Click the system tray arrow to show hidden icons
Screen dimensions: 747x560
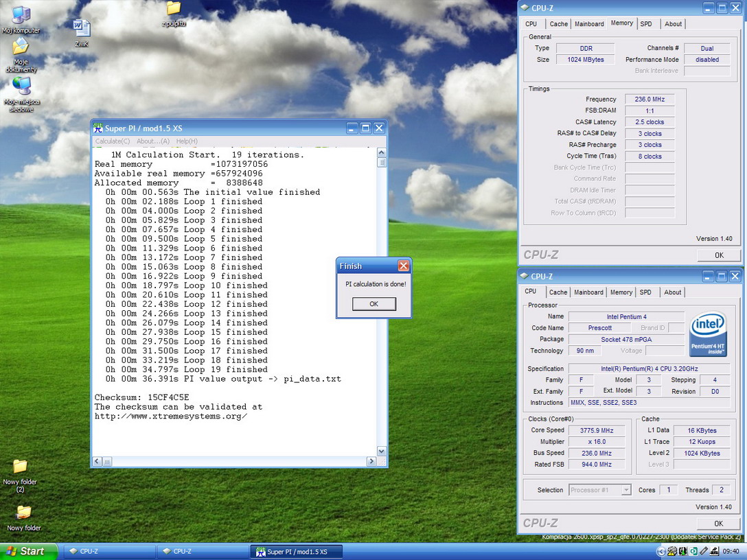(660, 551)
